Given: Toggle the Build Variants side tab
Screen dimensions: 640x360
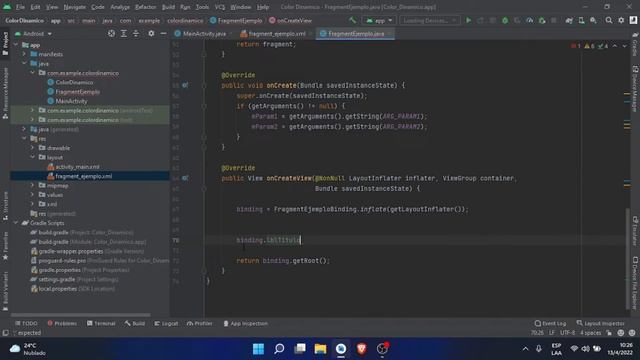Looking at the screenshot, I should (x=5, y=291).
